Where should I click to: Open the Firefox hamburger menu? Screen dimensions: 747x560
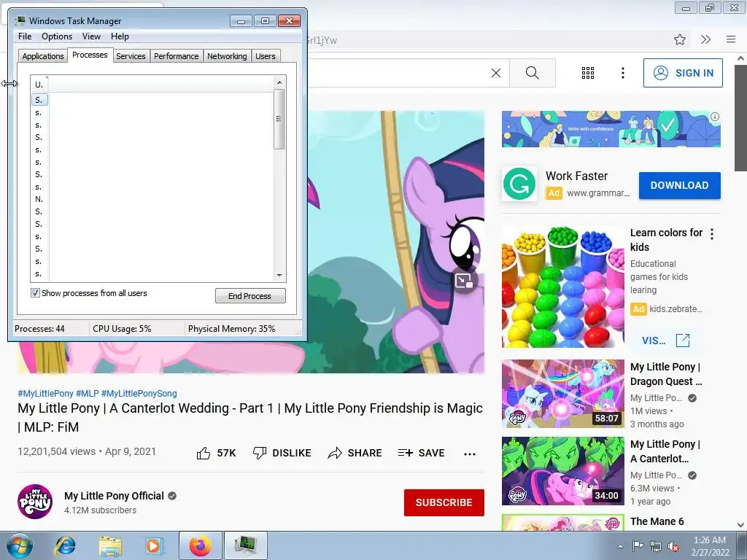(731, 39)
